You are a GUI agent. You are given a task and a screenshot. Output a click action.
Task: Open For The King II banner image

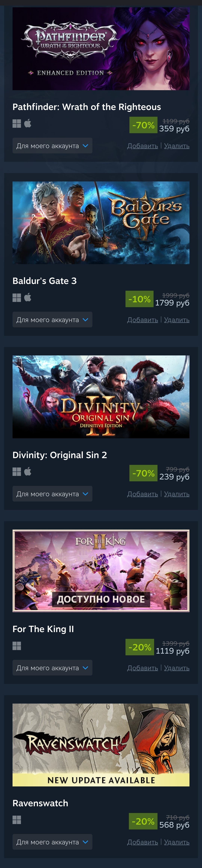(x=101, y=571)
